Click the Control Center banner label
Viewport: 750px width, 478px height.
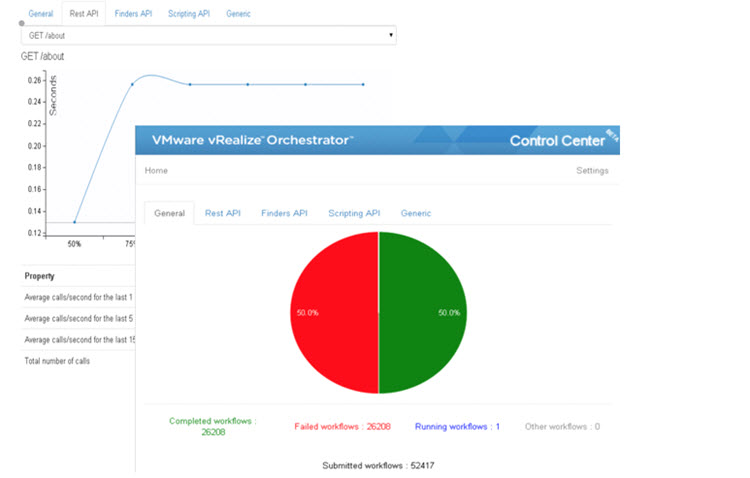(x=557, y=141)
